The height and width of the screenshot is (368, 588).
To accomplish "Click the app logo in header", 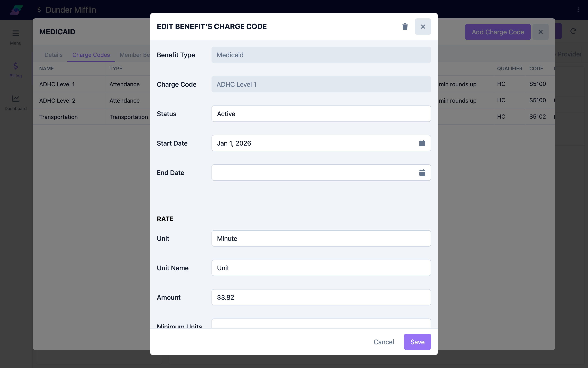I will (16, 10).
